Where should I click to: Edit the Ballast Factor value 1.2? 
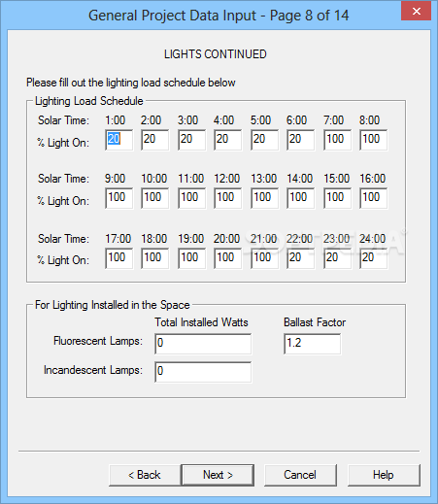(x=313, y=344)
